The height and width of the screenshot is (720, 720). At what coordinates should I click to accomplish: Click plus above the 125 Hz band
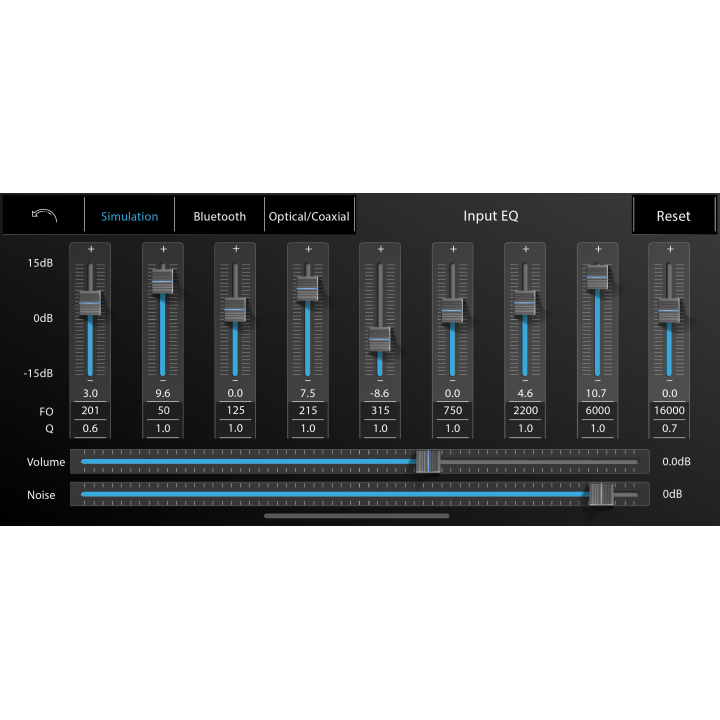(x=236, y=249)
